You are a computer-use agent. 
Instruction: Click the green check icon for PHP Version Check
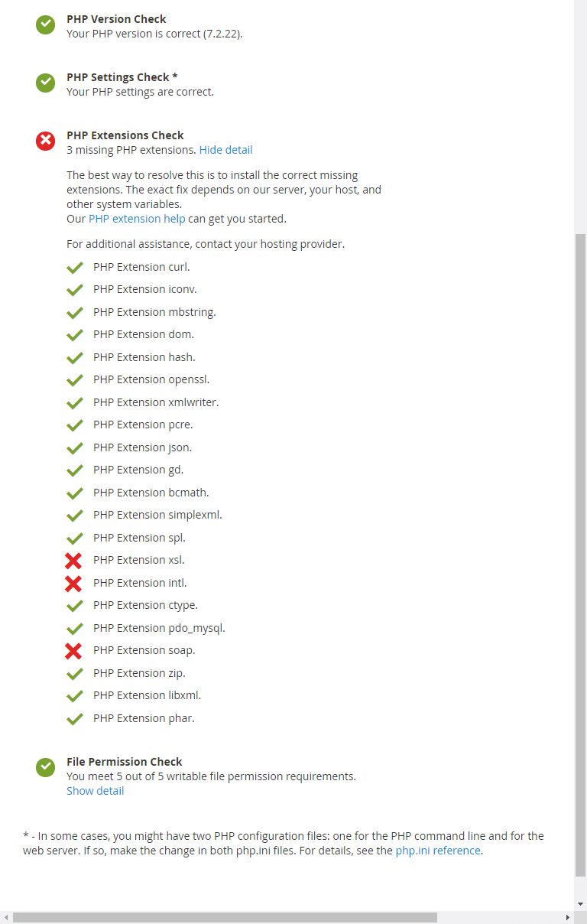click(45, 25)
